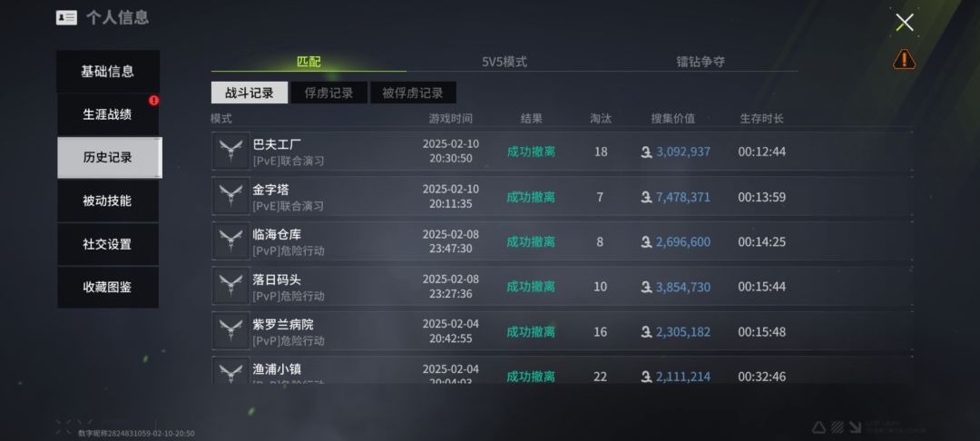Tap survival time 00:32:46
Screen dimensions: 980x441
click(762, 377)
